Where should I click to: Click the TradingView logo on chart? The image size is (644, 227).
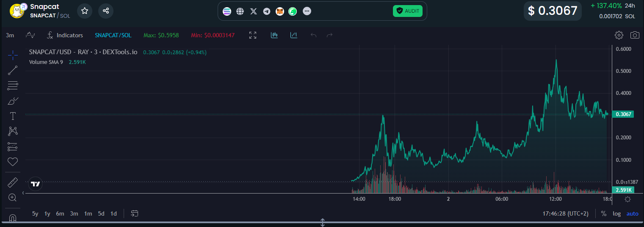point(36,184)
